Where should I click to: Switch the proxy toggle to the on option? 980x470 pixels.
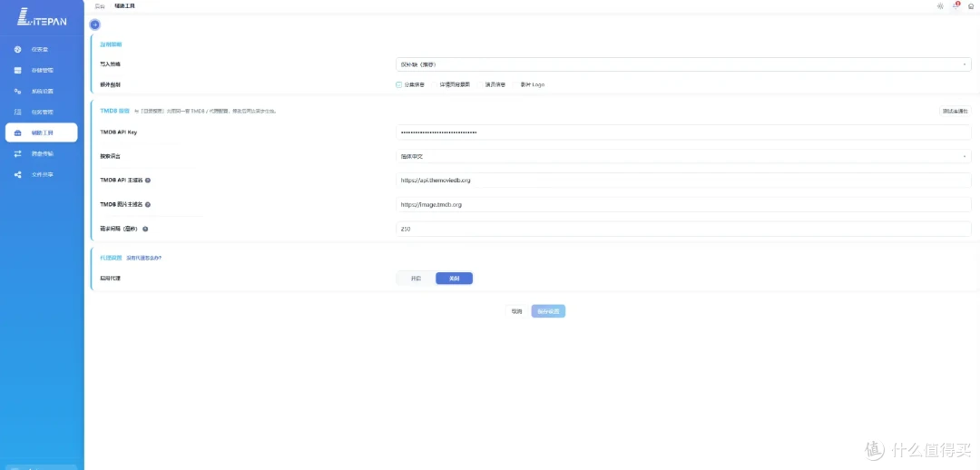coord(416,279)
